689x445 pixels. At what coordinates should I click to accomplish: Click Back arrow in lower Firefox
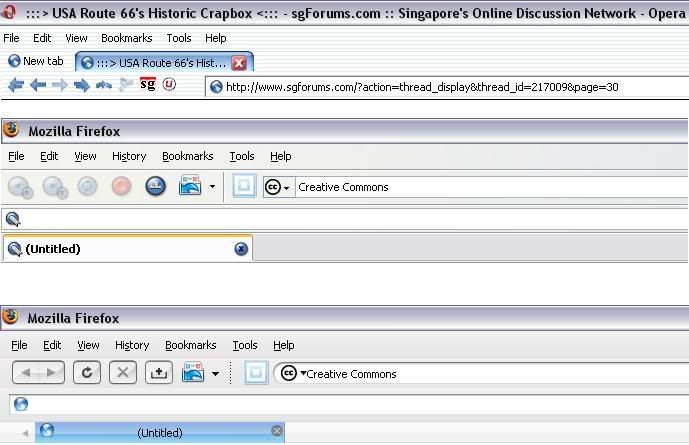pyautogui.click(x=25, y=373)
